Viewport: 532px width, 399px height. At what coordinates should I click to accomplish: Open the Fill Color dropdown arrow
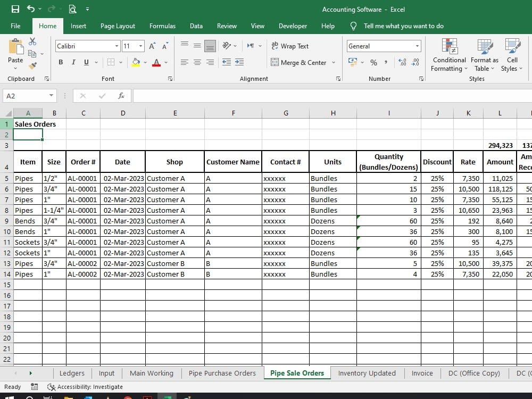coord(144,62)
